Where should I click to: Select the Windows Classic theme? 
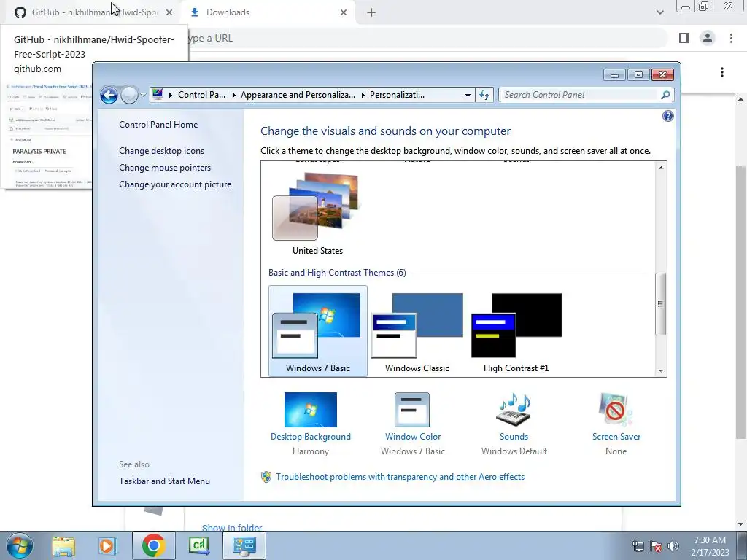417,332
